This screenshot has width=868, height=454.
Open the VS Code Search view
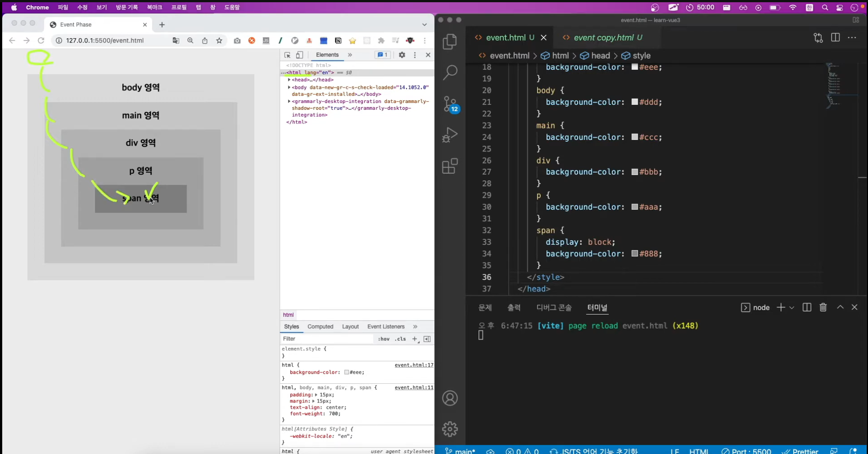point(450,73)
